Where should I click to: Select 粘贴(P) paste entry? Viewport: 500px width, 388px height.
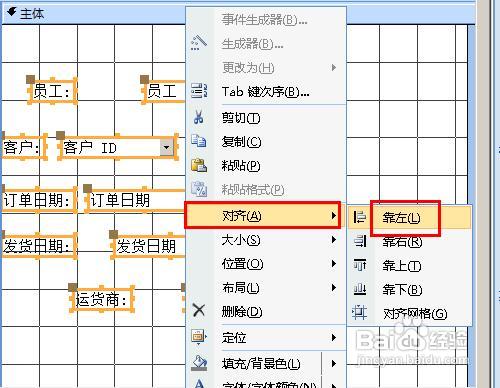coord(266,166)
